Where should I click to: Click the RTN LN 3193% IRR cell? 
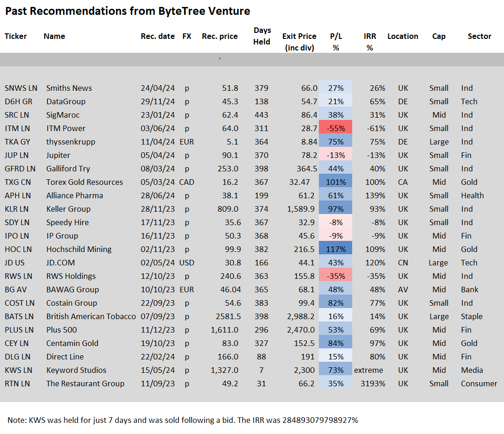click(x=373, y=384)
